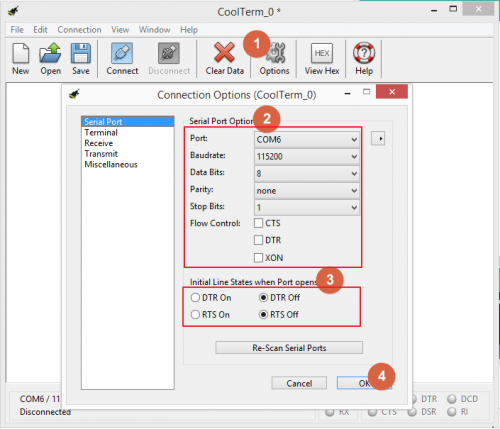The height and width of the screenshot is (429, 500).
Task: Expand the Port COM6 dropdown
Action: pyautogui.click(x=307, y=139)
